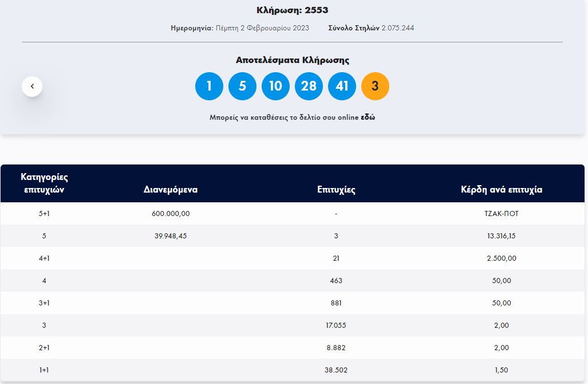Select the 1+1 winnings row
588x384 pixels.
pos(294,370)
